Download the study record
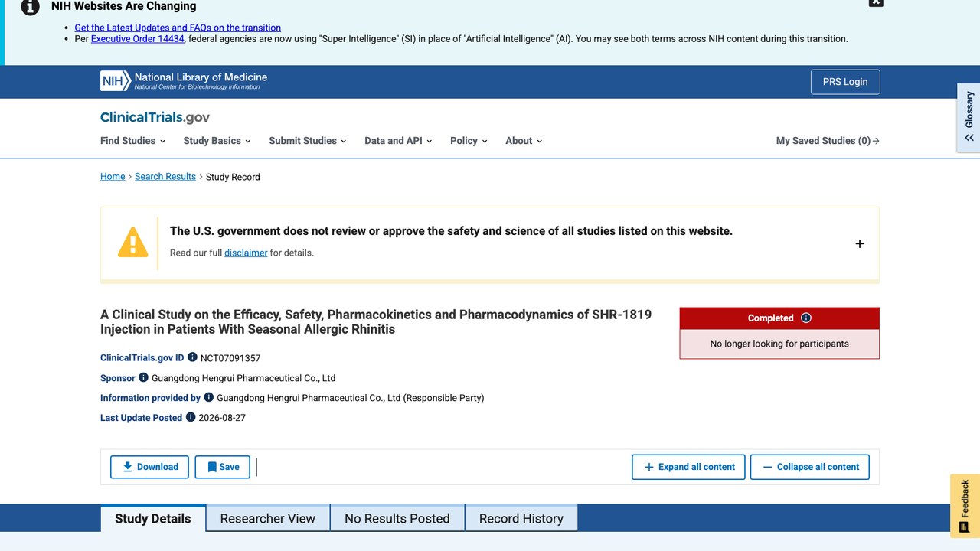 coord(149,467)
